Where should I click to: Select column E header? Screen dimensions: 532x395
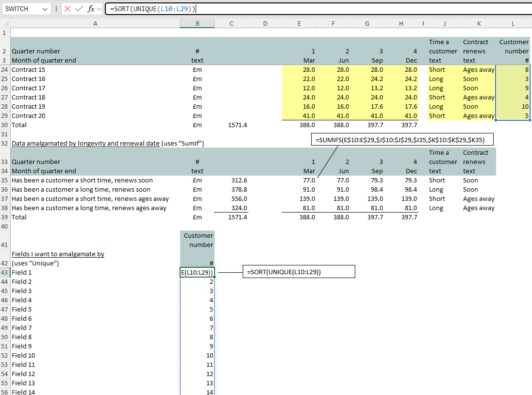299,24
